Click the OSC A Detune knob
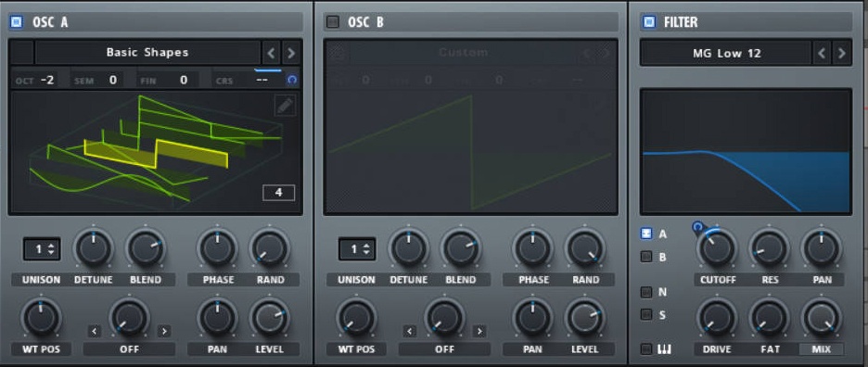 (x=94, y=248)
